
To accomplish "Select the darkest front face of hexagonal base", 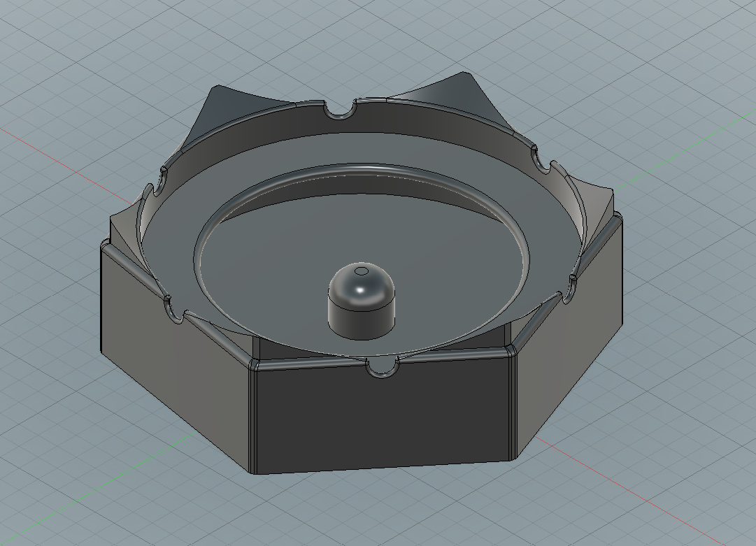I will tap(383, 415).
